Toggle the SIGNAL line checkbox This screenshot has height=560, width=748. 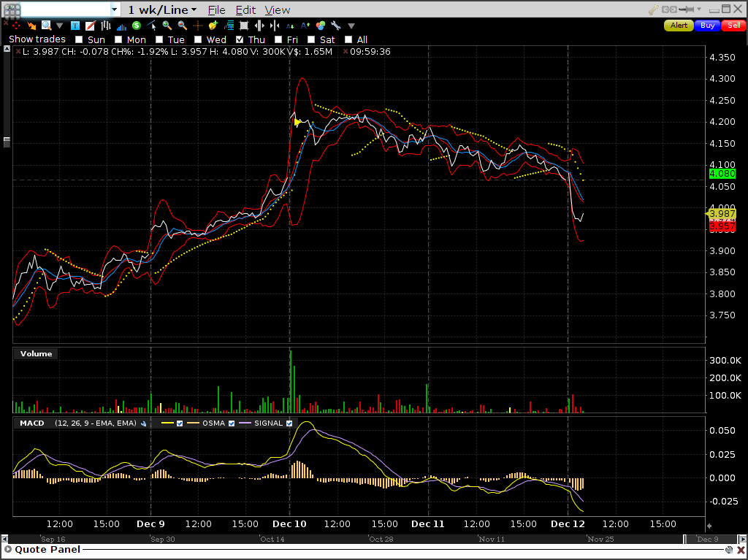click(x=289, y=423)
